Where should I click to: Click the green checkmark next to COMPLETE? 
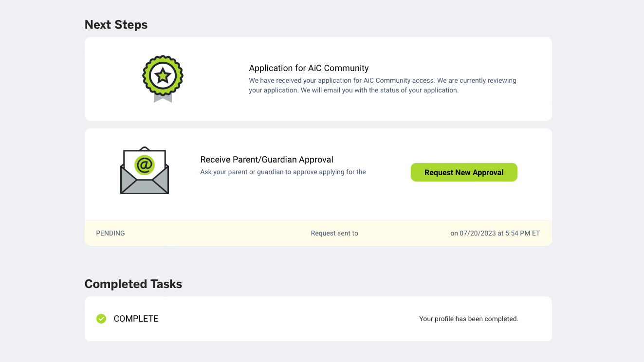(x=101, y=319)
